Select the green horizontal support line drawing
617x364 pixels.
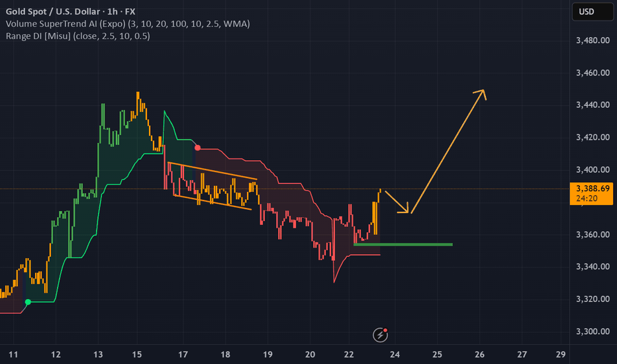[403, 244]
